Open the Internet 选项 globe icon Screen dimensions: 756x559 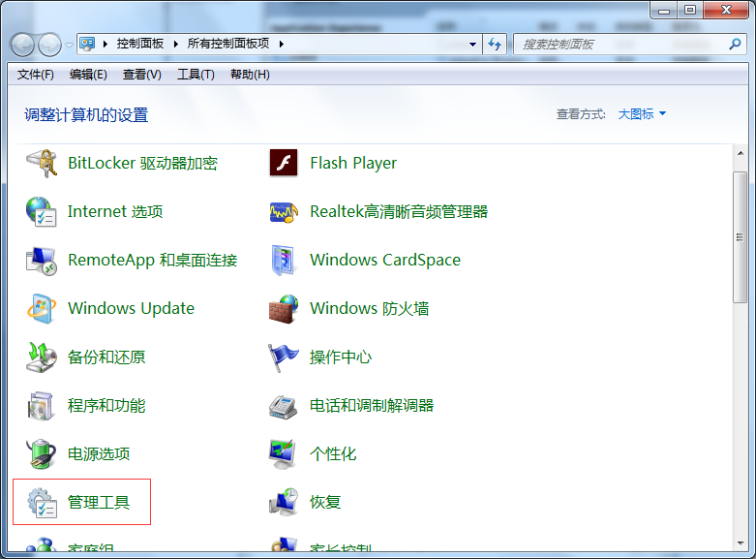point(42,212)
